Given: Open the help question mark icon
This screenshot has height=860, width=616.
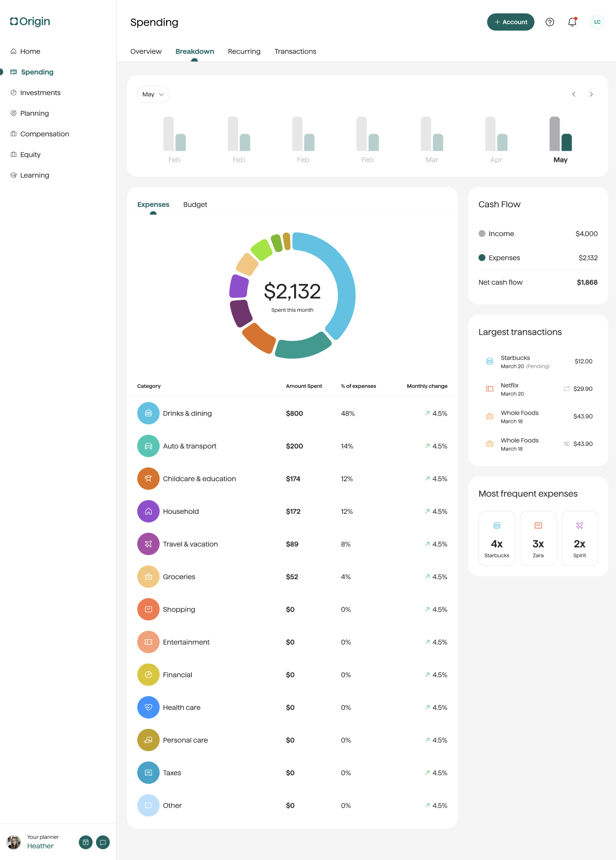Looking at the screenshot, I should pos(550,22).
